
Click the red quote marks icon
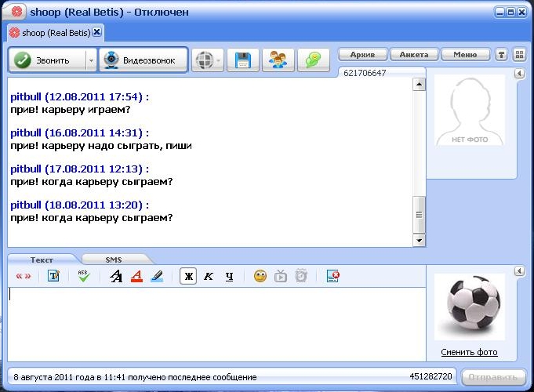[x=24, y=276]
